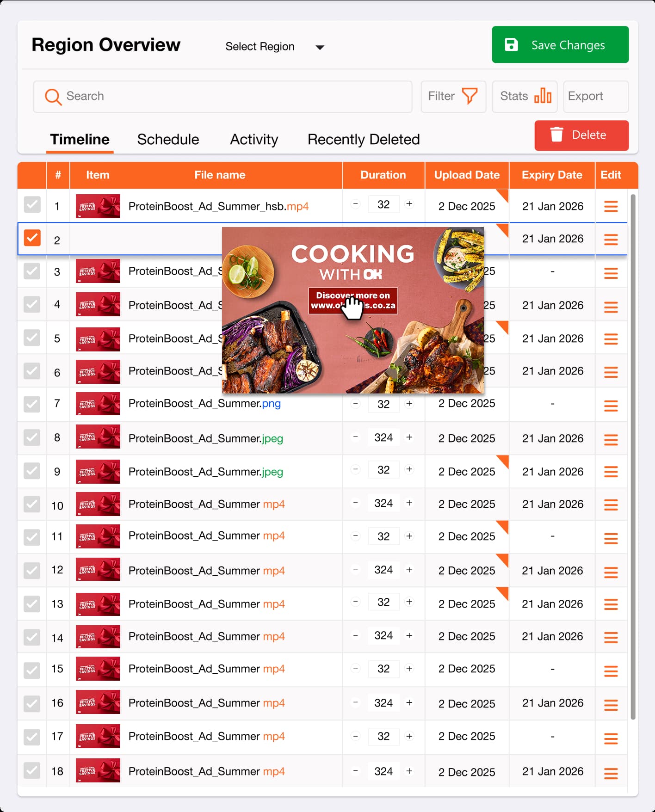This screenshot has height=812, width=655.
Task: Click the vertical table scrollbar
Action: 633,456
